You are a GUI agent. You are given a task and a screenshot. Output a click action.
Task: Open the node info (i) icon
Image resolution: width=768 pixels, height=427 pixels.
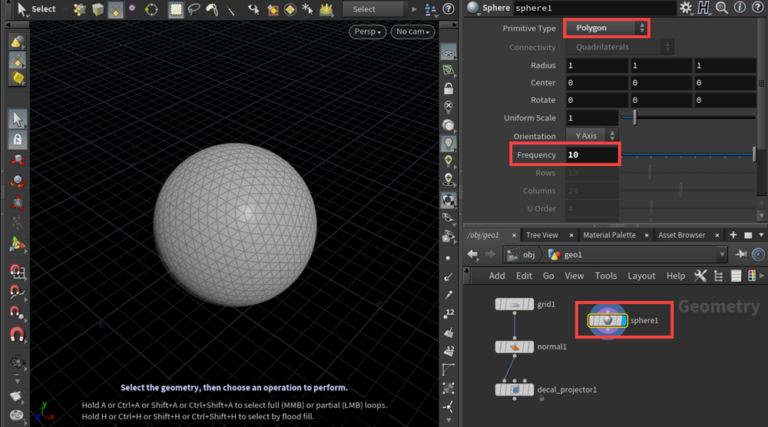(740, 8)
